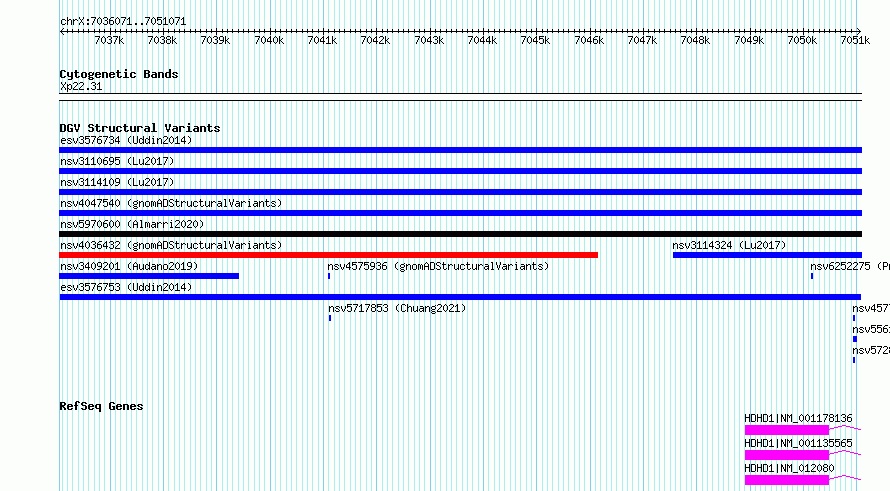Select the blue bar under nsv3110695

[x=460, y=171]
